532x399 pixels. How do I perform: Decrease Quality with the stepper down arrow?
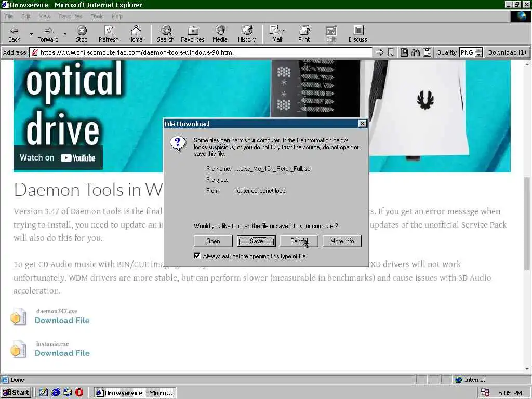point(478,55)
